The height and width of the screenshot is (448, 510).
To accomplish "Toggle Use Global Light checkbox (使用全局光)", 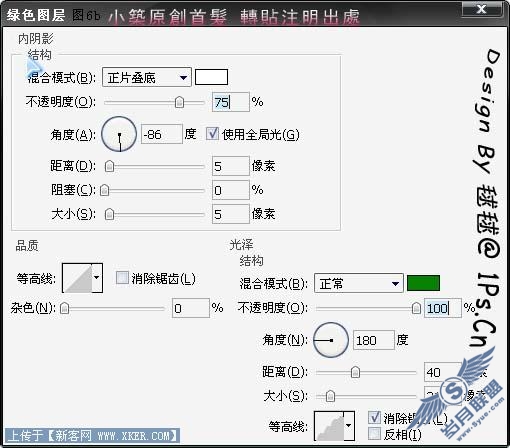I will click(x=212, y=134).
